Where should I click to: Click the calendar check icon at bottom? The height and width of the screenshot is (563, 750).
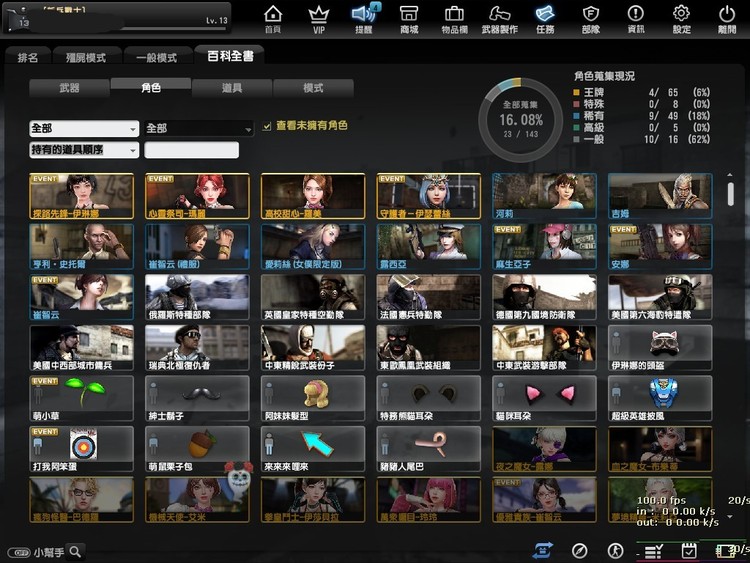(x=689, y=551)
